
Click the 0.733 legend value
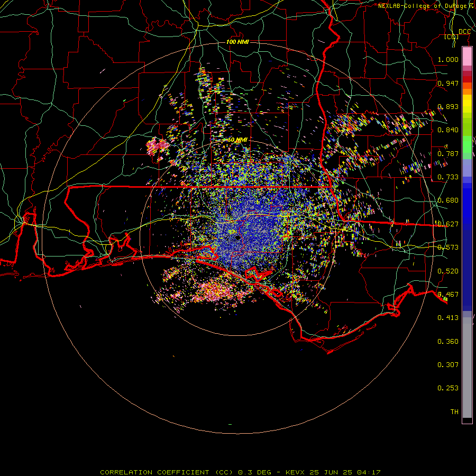point(448,177)
